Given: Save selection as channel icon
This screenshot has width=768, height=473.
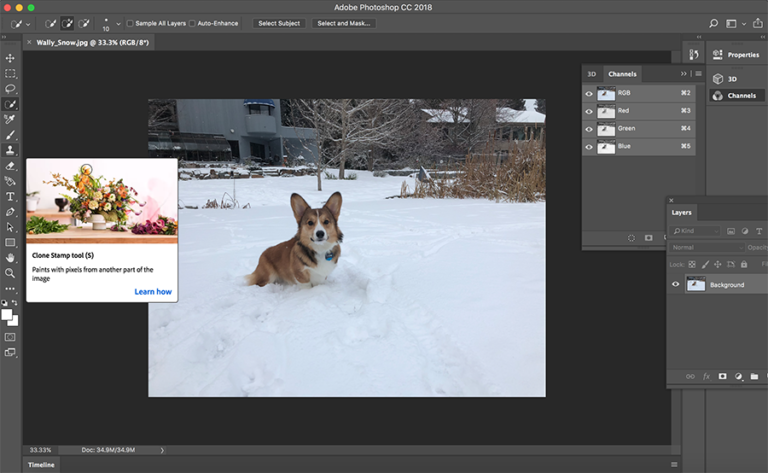Looking at the screenshot, I should [648, 238].
